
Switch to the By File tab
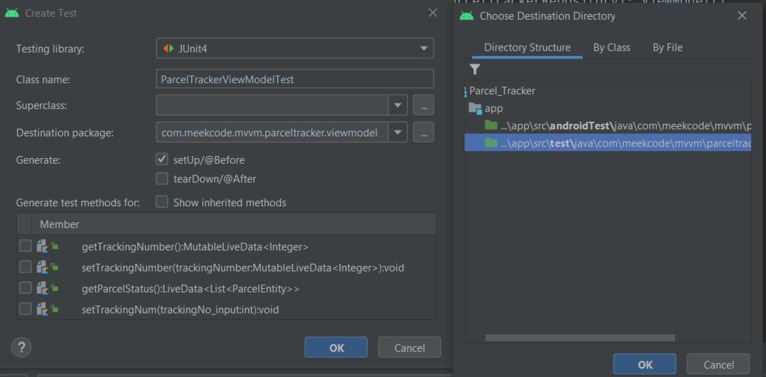coord(667,48)
